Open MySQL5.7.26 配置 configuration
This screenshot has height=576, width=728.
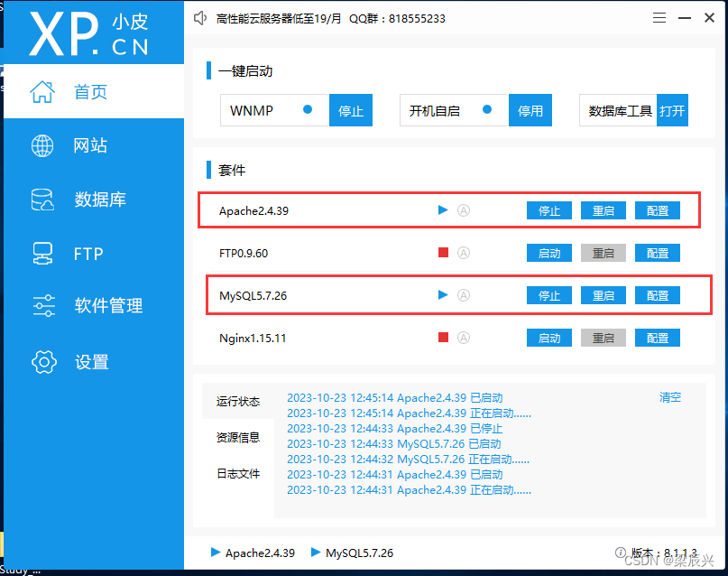pyautogui.click(x=658, y=295)
